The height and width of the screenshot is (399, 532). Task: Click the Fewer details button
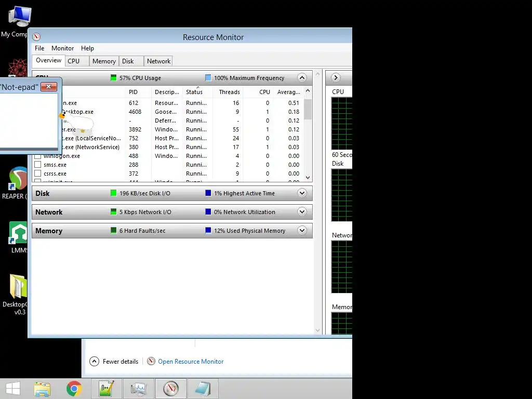114,362
